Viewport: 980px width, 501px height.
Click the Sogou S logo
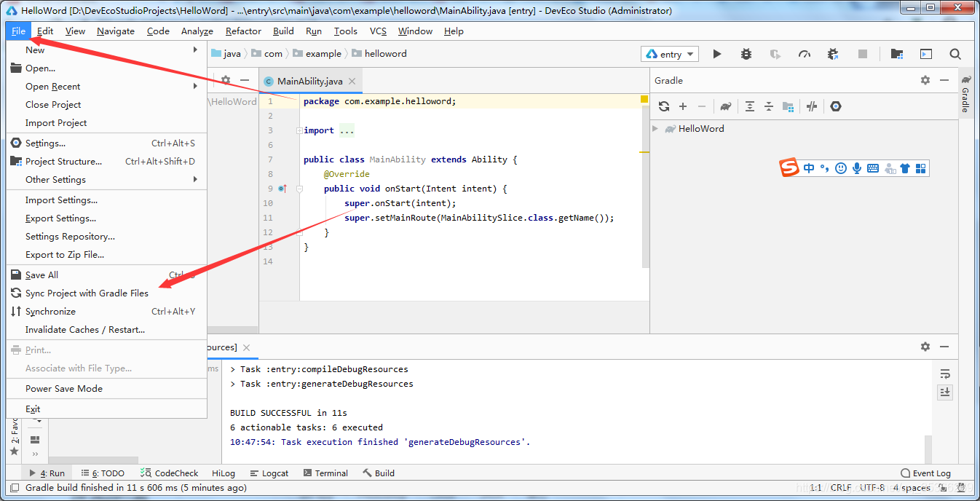[789, 168]
